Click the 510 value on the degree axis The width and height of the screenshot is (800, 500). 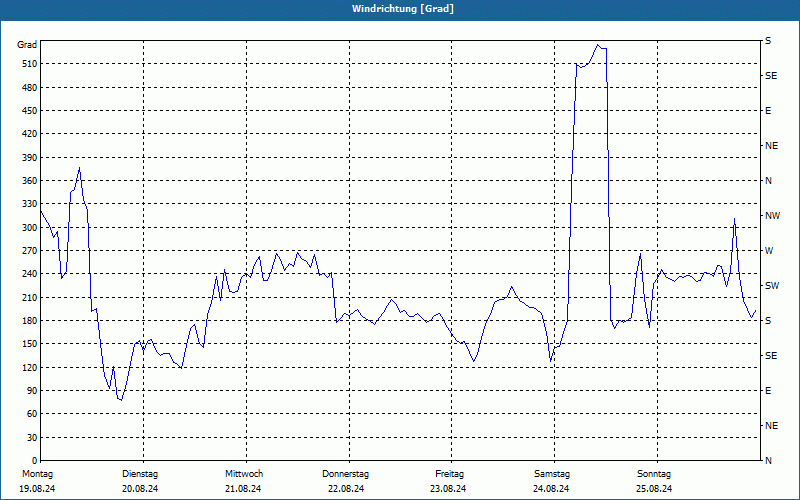pyautogui.click(x=30, y=64)
